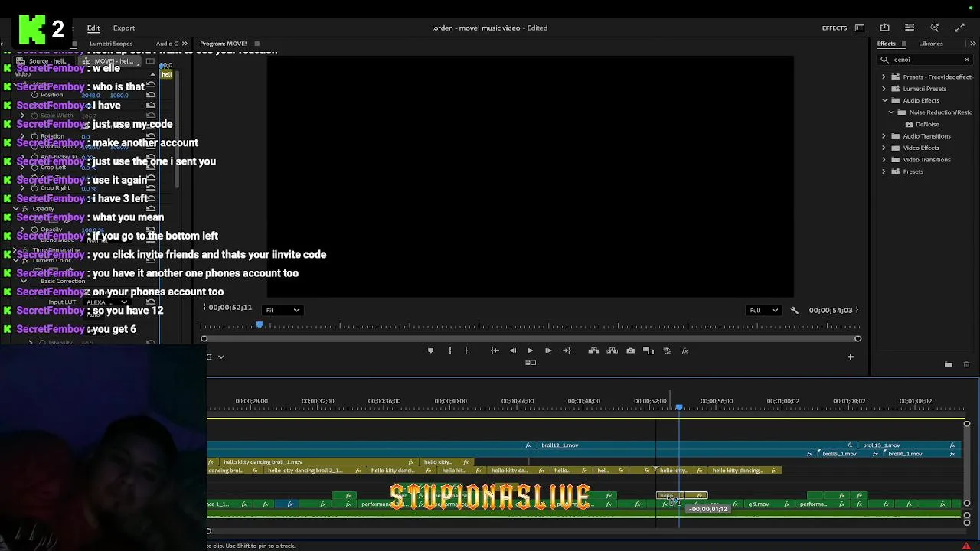Click the duration readout 00;00;54;03
Image resolution: width=980 pixels, height=551 pixels.
pyautogui.click(x=831, y=310)
